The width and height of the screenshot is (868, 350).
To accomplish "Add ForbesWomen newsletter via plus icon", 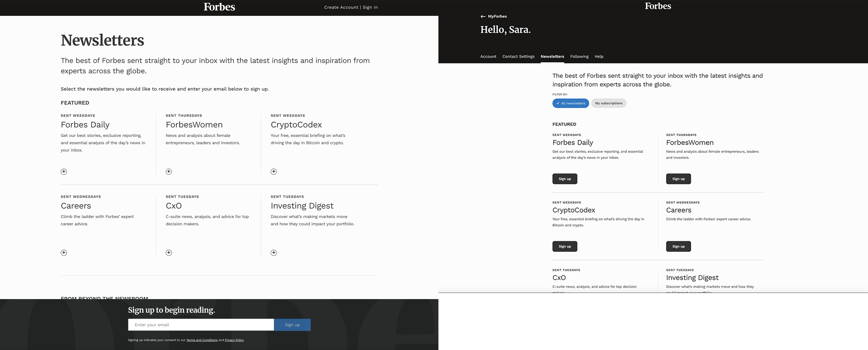I will [x=169, y=171].
